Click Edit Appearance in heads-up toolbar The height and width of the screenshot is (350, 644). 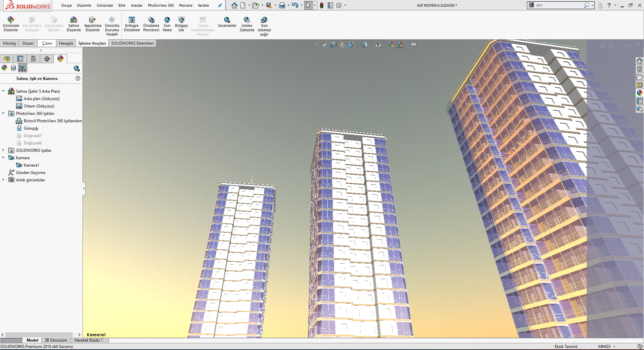pos(391,45)
